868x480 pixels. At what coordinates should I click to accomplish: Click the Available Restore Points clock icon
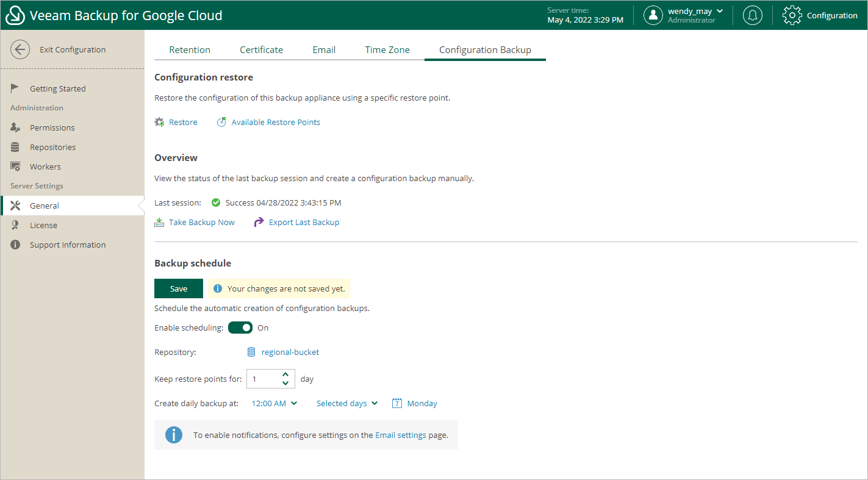[221, 122]
